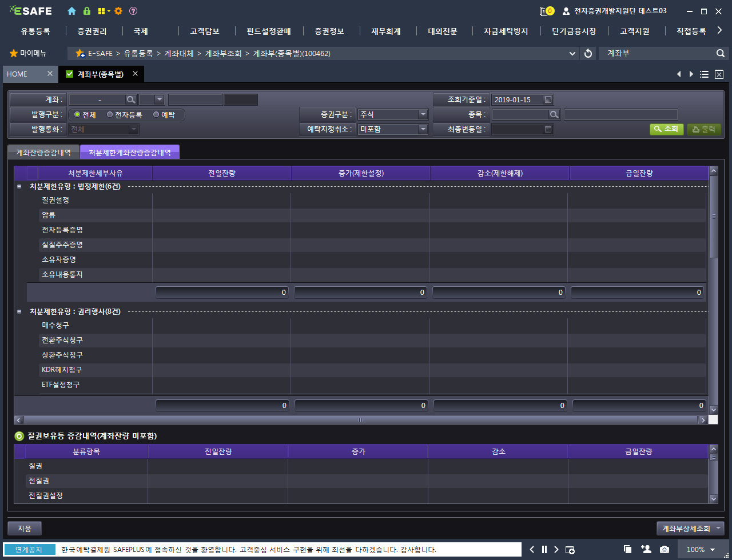This screenshot has width=732, height=560.
Task: Open the 자금세탁방지 menu
Action: tap(506, 31)
